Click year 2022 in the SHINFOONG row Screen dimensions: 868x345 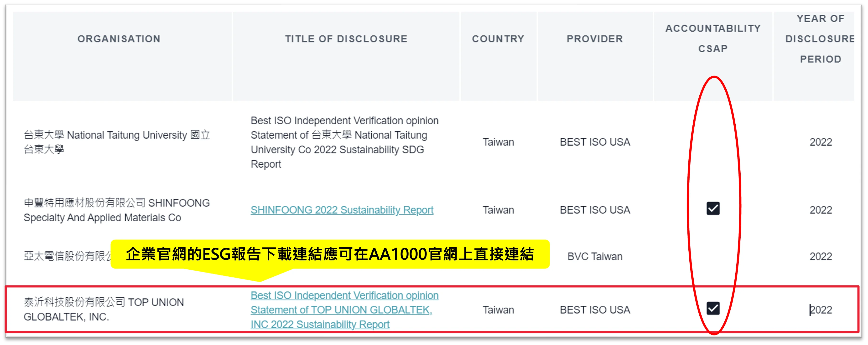[x=821, y=210]
